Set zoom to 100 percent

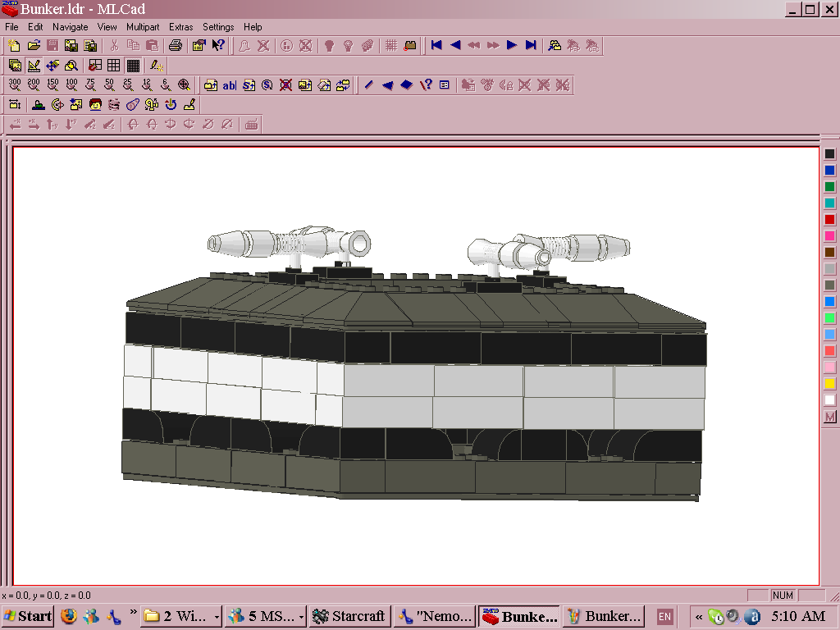(71, 84)
